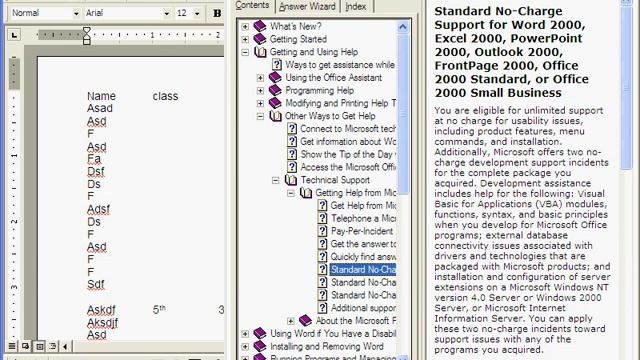Select highlighted Standard No-Charge topic

point(363,269)
